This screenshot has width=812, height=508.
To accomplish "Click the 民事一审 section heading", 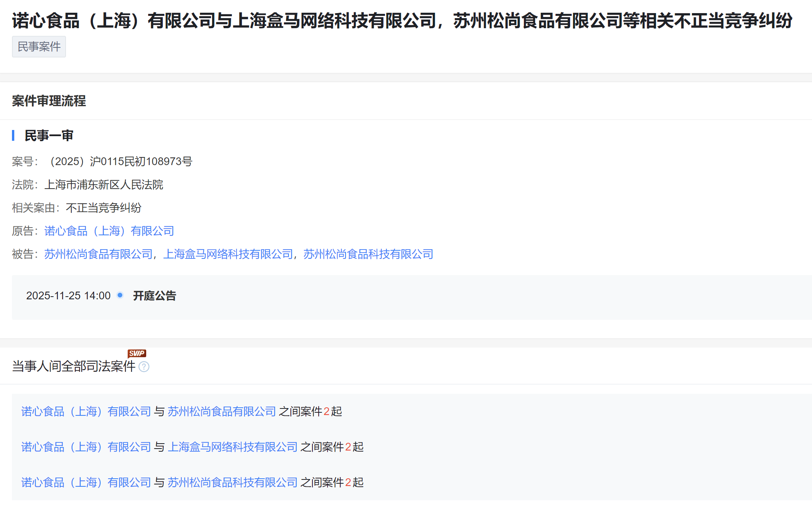I will [49, 136].
